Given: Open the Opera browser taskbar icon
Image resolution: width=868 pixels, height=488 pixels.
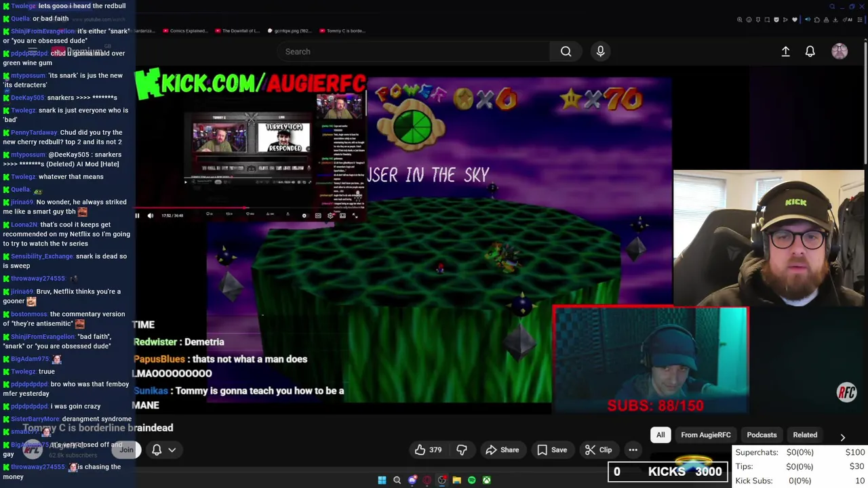Looking at the screenshot, I should (x=427, y=480).
